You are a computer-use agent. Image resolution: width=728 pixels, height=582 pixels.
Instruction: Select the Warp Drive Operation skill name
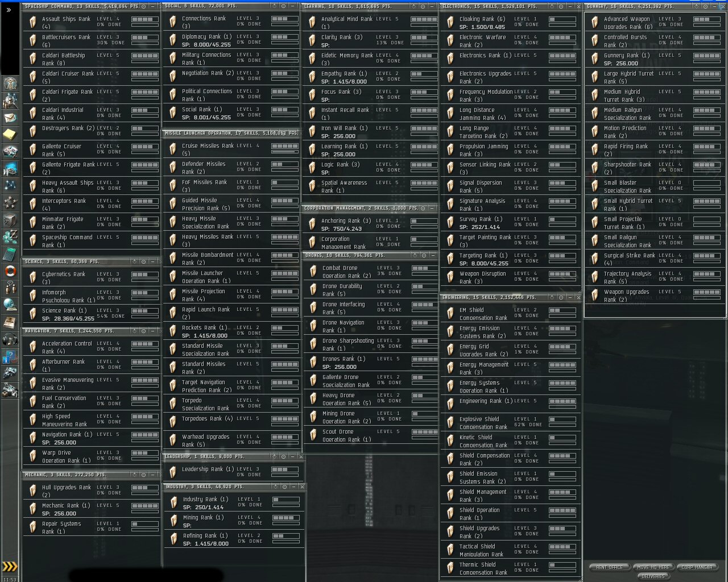(x=66, y=456)
